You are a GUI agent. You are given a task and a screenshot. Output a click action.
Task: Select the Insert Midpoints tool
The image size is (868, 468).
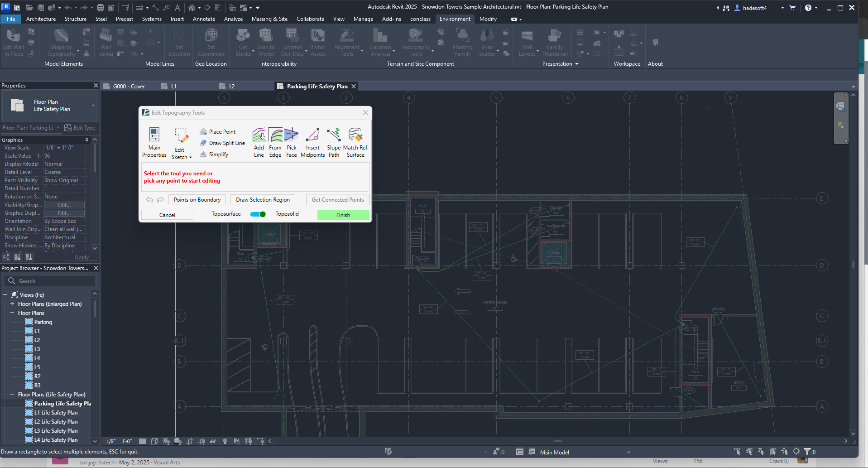pos(313,142)
